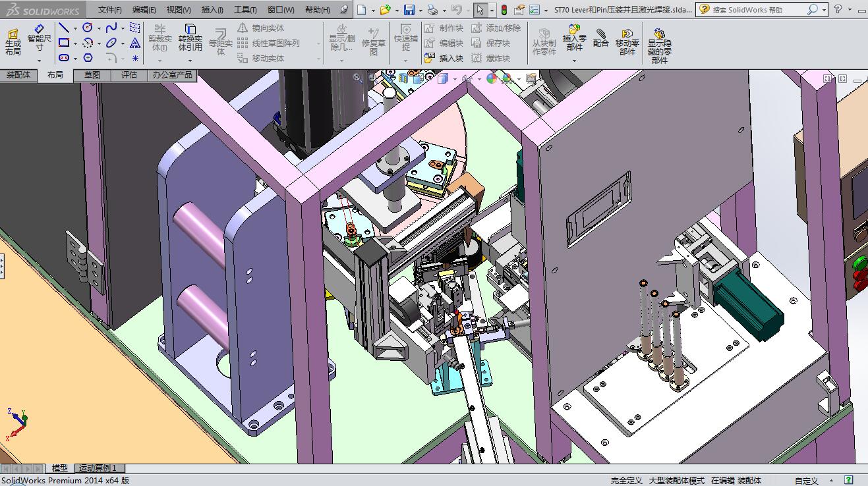Select the 转换实体引用 convert entities tool

coord(190,38)
